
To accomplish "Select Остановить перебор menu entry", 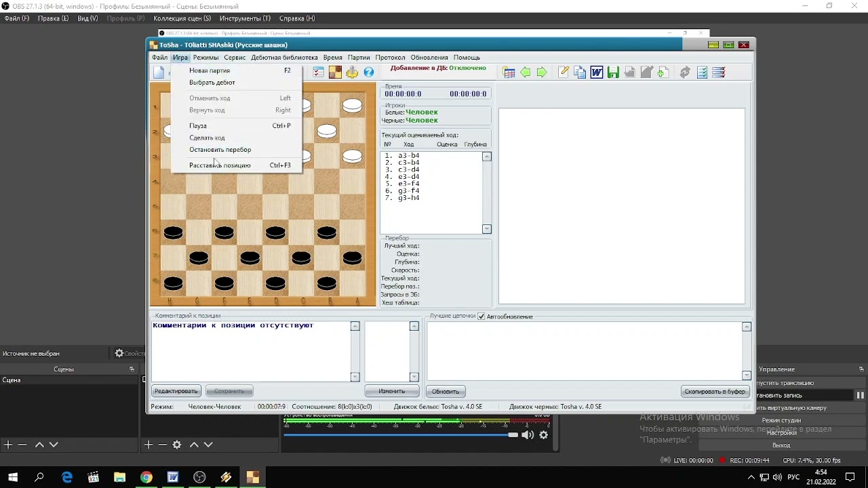I will click(236, 150).
